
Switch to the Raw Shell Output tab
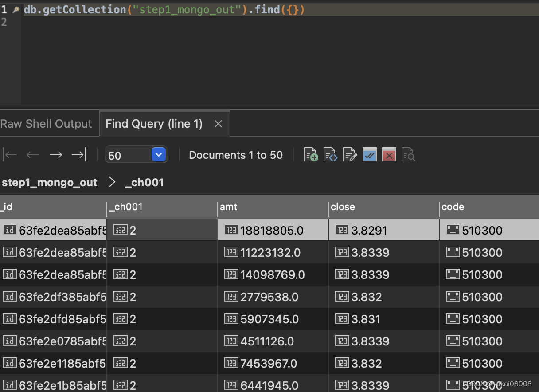[x=47, y=124]
